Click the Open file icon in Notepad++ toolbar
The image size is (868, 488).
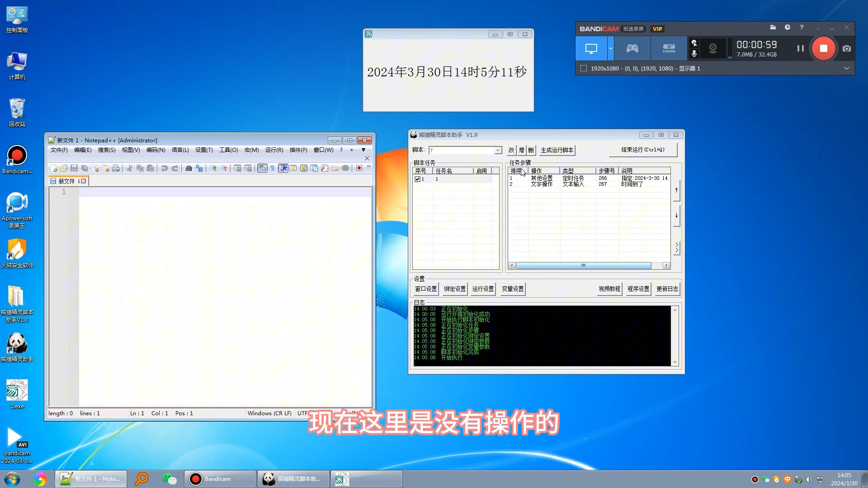64,168
